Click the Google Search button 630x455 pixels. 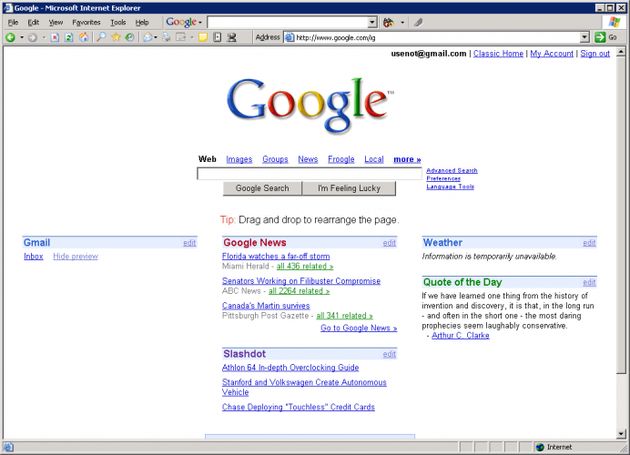[x=262, y=188]
